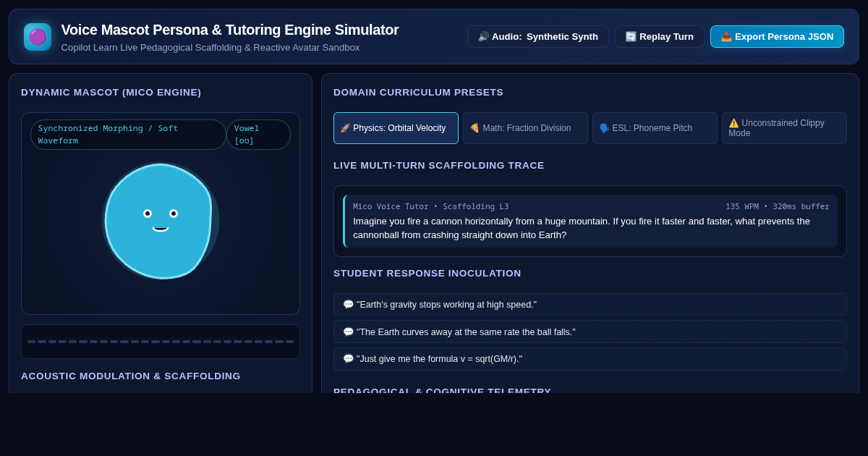This screenshot has height=456, width=868.
Task: Click the Domain Curriculum Presets heading
Action: pyautogui.click(x=418, y=93)
